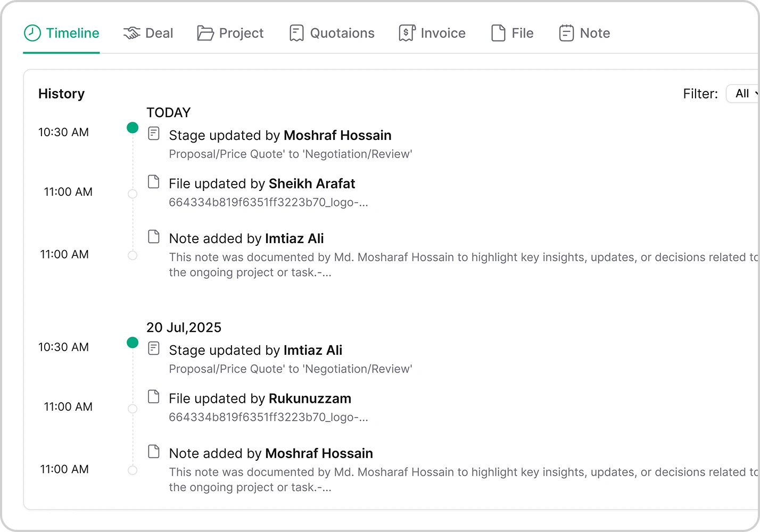Click the 10:30 AM timestamp under TODAY

(x=63, y=132)
